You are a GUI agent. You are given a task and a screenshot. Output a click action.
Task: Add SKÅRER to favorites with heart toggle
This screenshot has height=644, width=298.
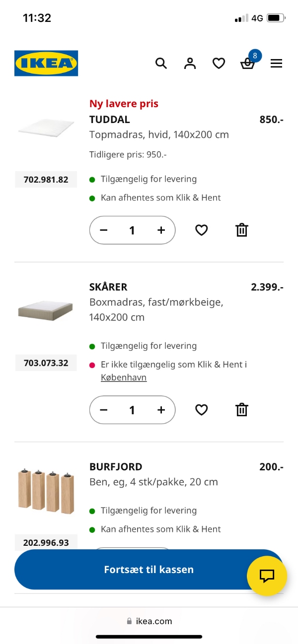coord(201,410)
